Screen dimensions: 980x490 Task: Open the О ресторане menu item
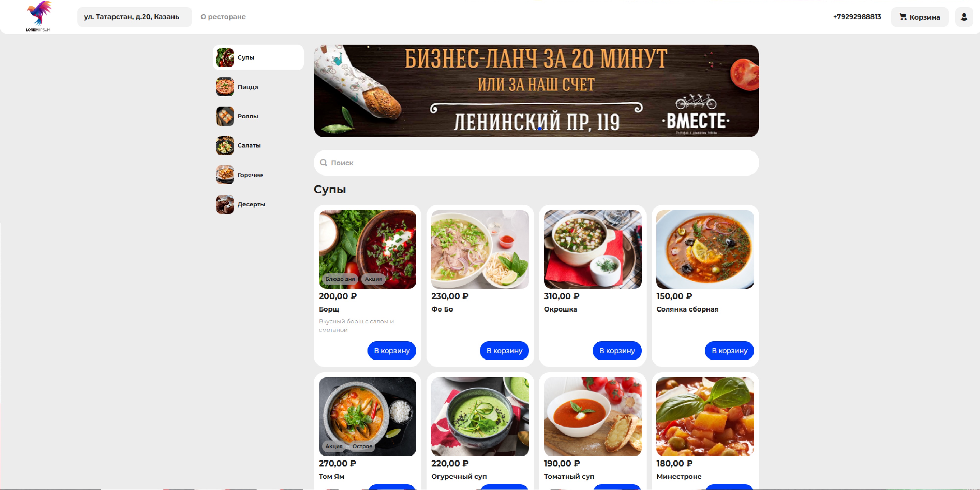tap(223, 17)
